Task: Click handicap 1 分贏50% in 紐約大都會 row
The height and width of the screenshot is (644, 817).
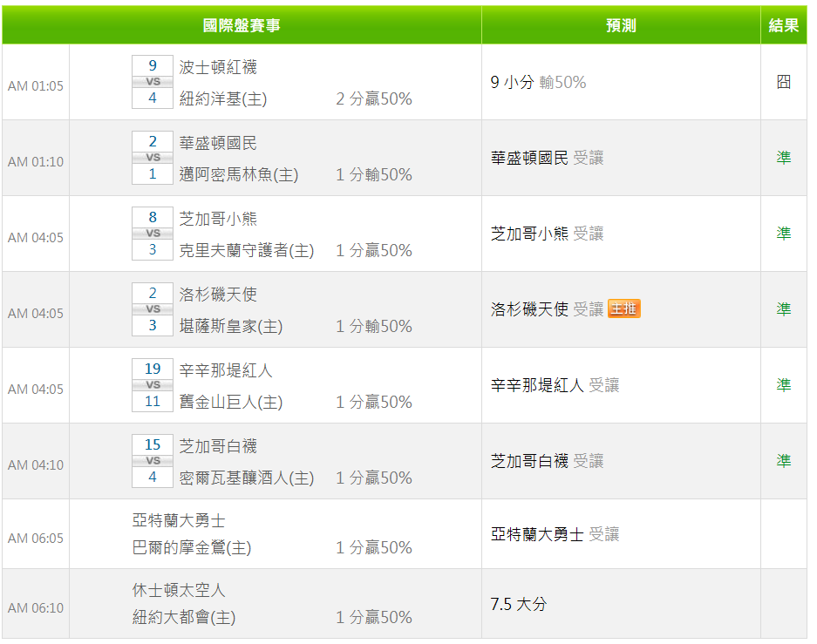Action: point(373,618)
